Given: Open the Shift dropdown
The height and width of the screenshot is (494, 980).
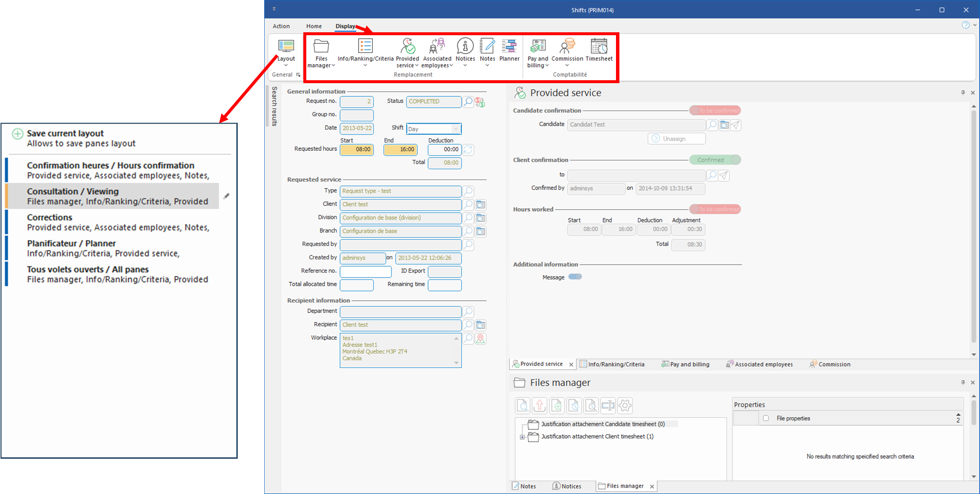Looking at the screenshot, I should click(x=456, y=129).
